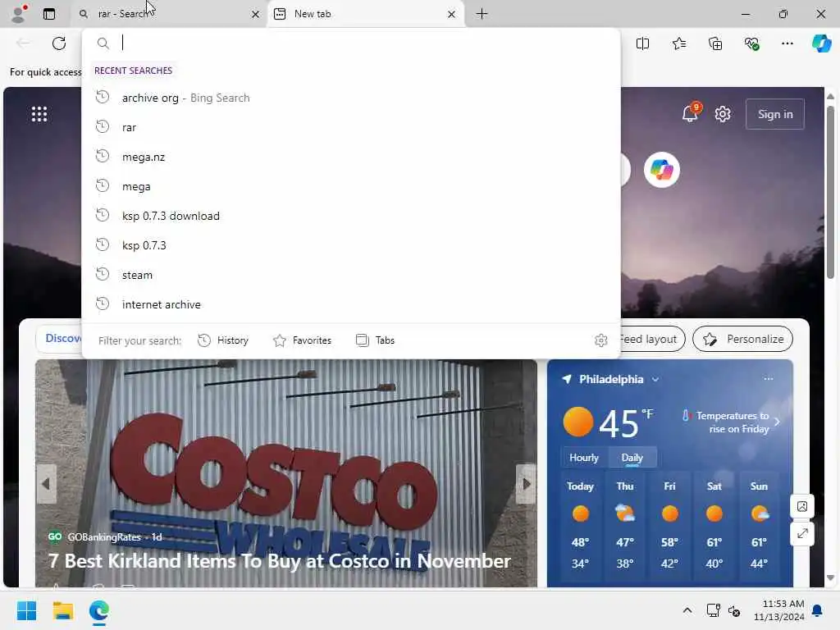Open the clock showing 11:53 AM
Image resolution: width=840 pixels, height=630 pixels.
(779, 610)
